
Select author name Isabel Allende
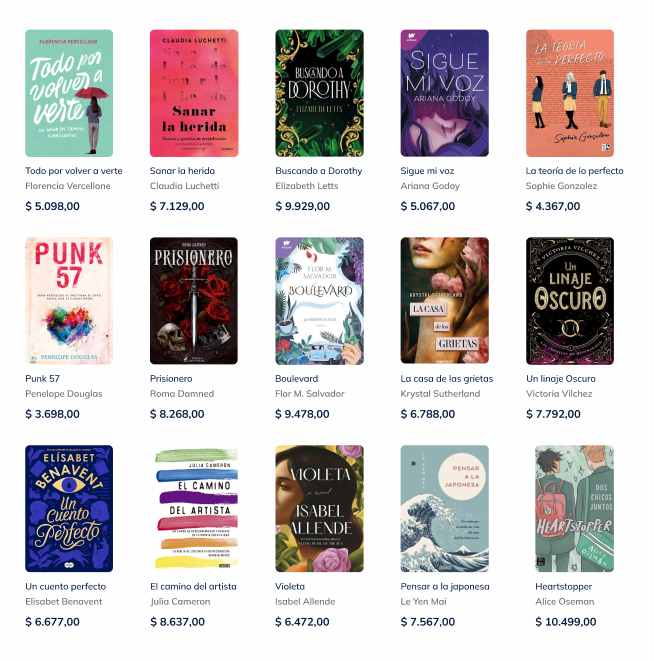coord(305,602)
